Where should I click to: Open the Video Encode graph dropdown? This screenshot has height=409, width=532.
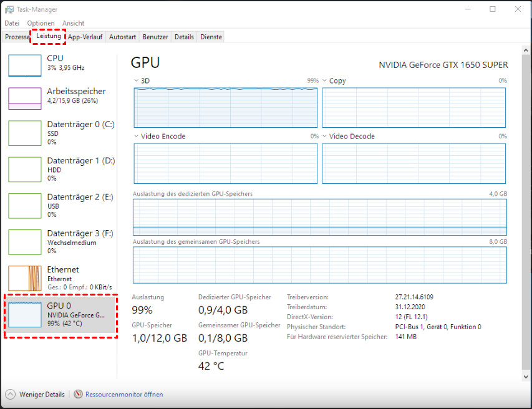(x=137, y=136)
